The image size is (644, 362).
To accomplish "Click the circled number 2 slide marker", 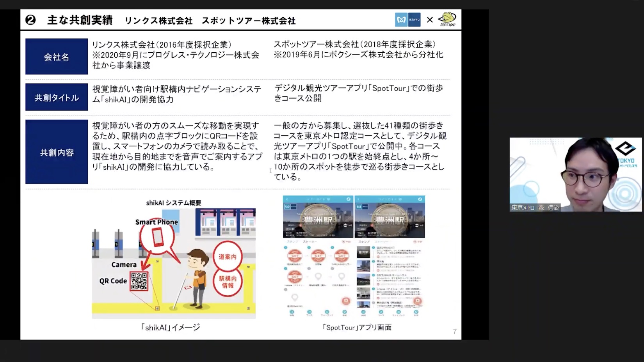I will [30, 20].
